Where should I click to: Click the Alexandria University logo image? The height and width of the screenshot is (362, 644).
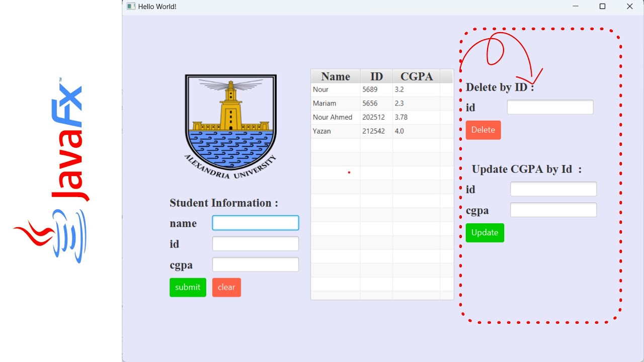pyautogui.click(x=231, y=127)
